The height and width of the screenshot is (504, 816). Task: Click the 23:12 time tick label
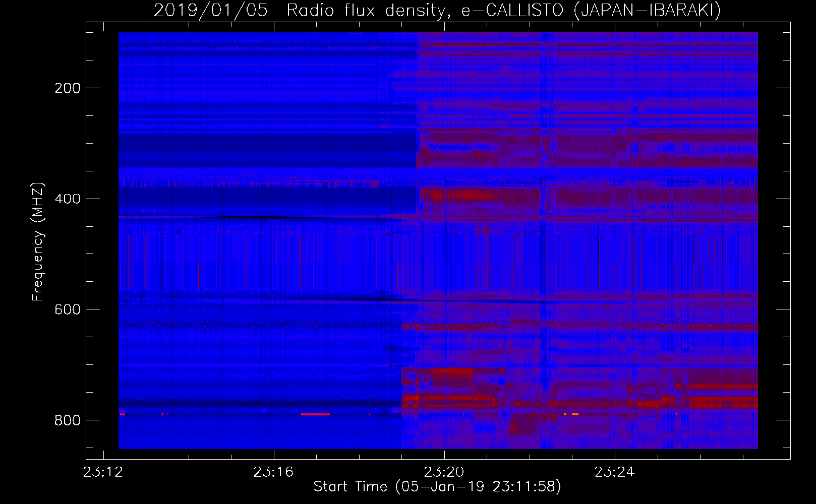[103, 472]
